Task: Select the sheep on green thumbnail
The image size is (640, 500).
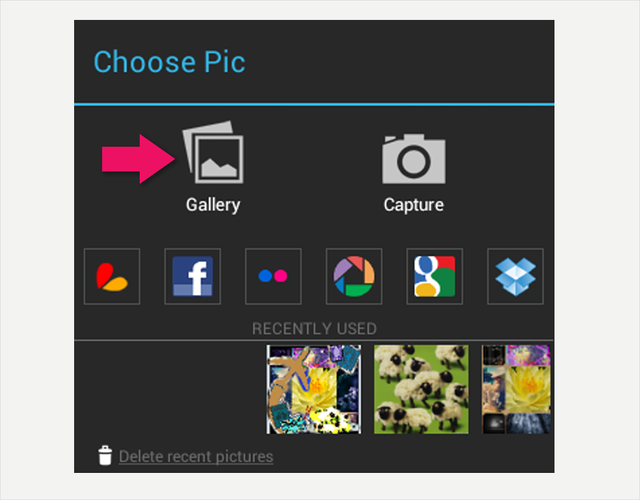Action: (421, 389)
